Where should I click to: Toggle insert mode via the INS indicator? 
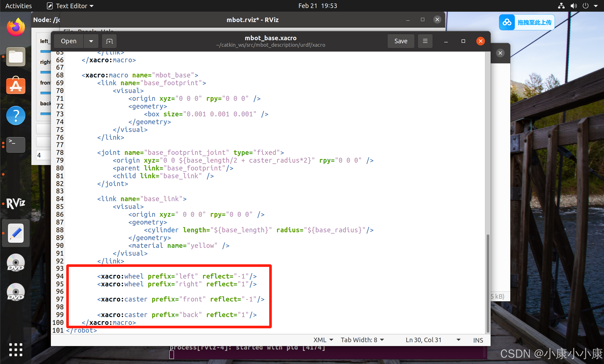(x=478, y=340)
